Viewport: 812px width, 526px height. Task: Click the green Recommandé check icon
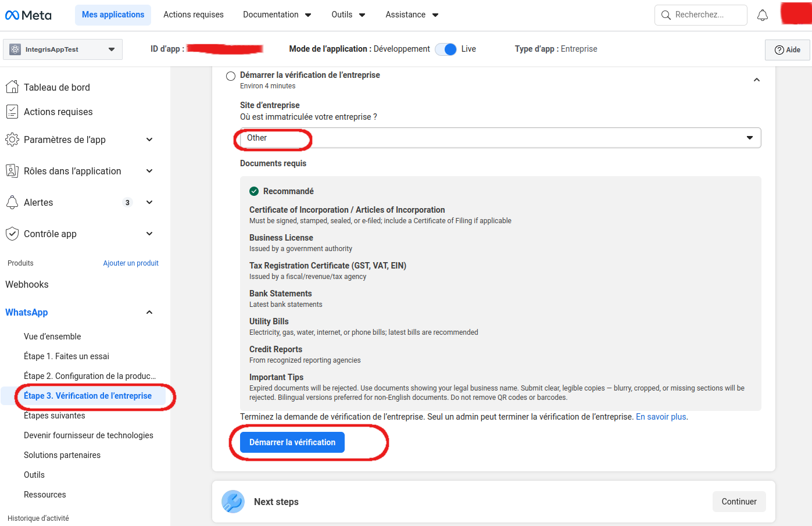(254, 191)
